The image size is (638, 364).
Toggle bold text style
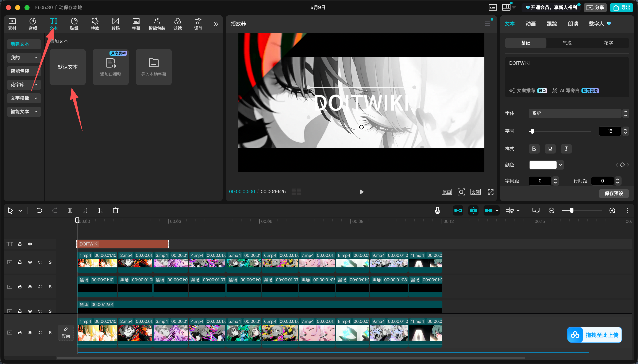pos(534,149)
